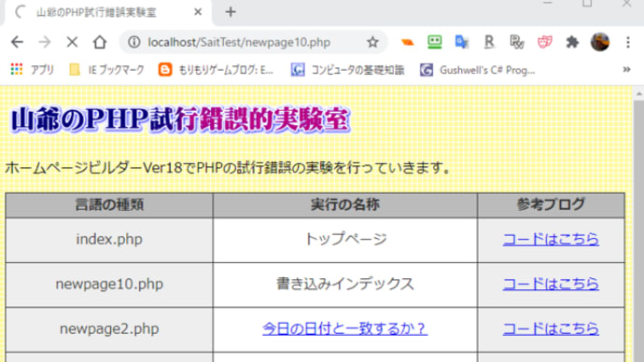
Task: Open the 今日の日付と一致するか？ link
Action: [x=345, y=328]
